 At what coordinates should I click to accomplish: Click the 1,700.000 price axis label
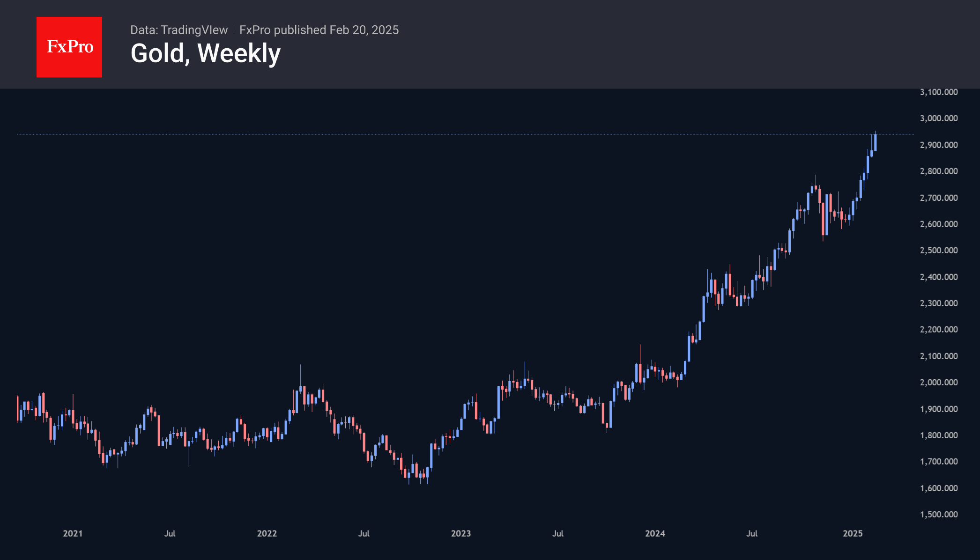click(x=939, y=462)
